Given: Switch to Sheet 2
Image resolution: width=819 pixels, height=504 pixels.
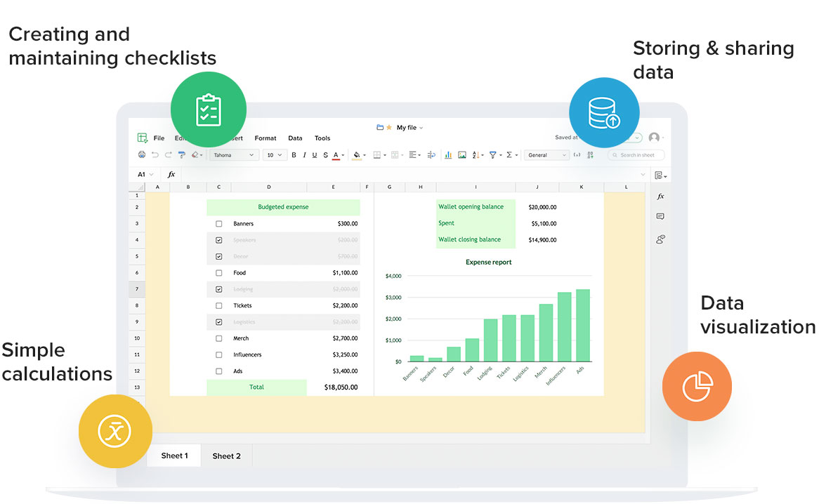Looking at the screenshot, I should click(x=227, y=456).
